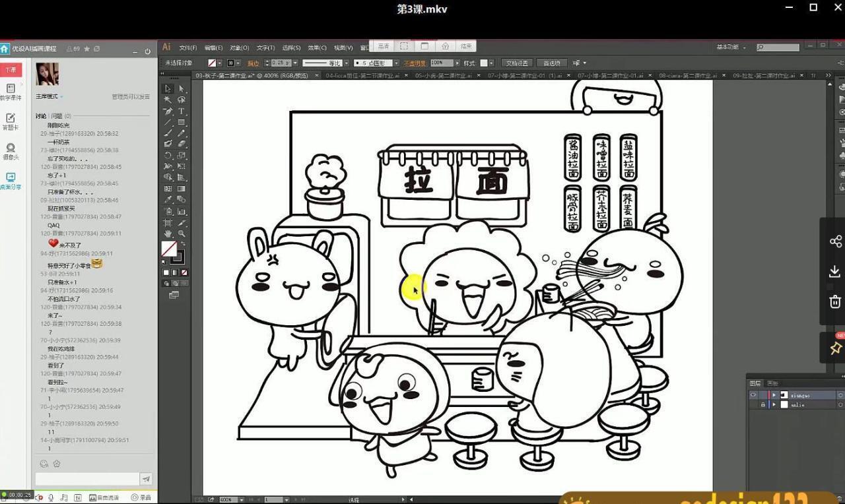
Task: Open the 5 点圆形 brush definition dropdown
Action: point(396,63)
